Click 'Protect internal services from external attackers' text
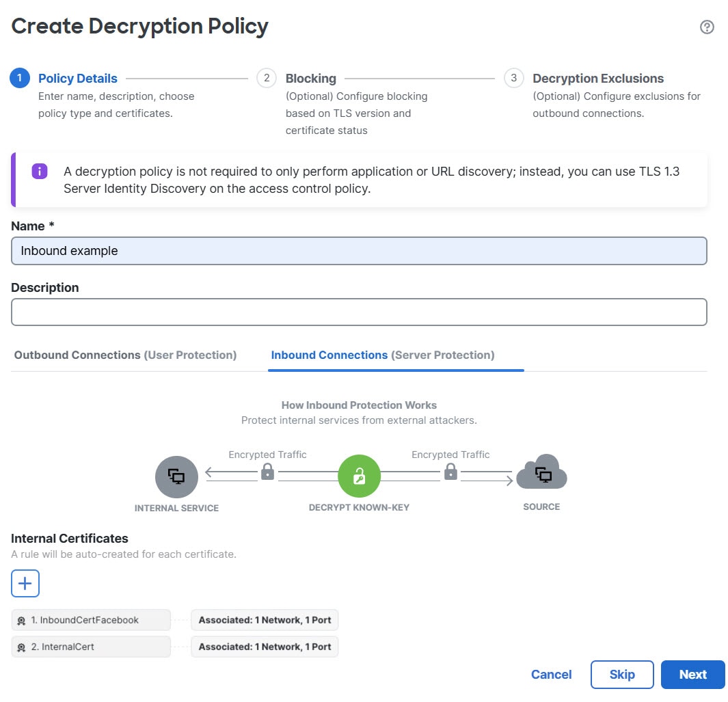This screenshot has width=728, height=702. click(359, 420)
